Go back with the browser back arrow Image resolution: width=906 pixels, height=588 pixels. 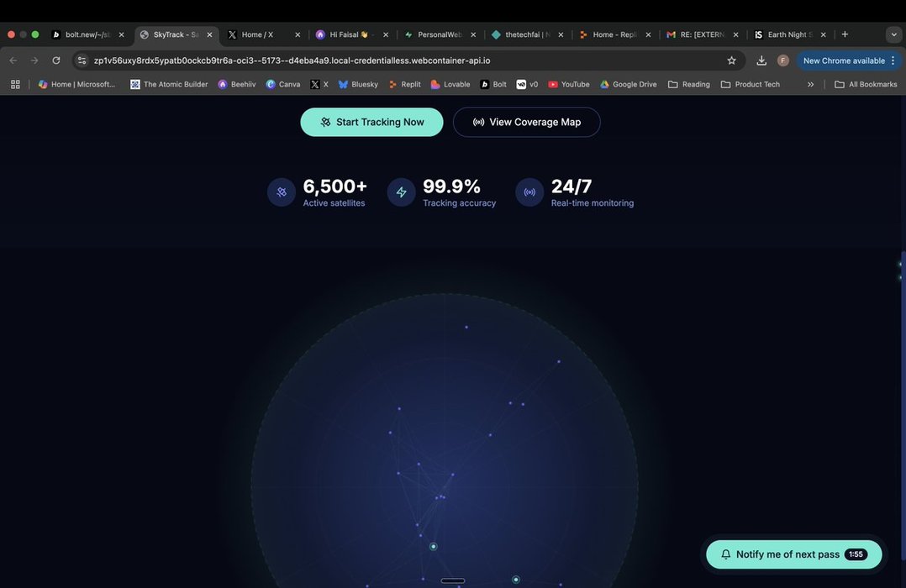pyautogui.click(x=13, y=60)
